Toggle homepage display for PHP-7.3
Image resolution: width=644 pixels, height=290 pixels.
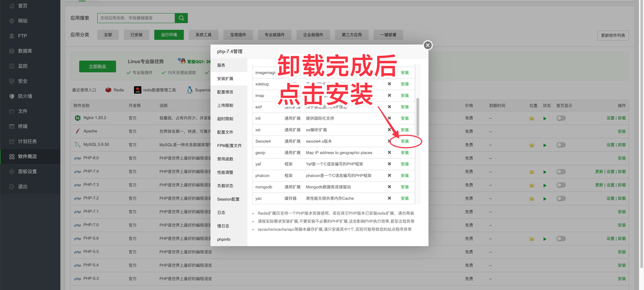[x=561, y=185]
